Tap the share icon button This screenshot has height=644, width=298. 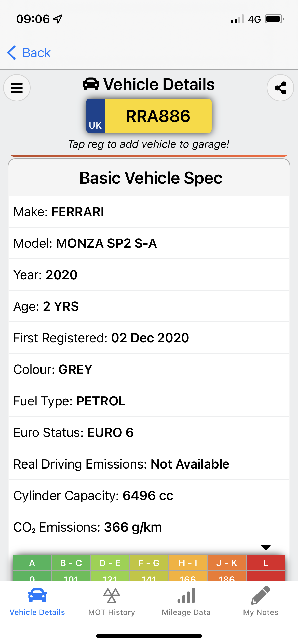280,88
